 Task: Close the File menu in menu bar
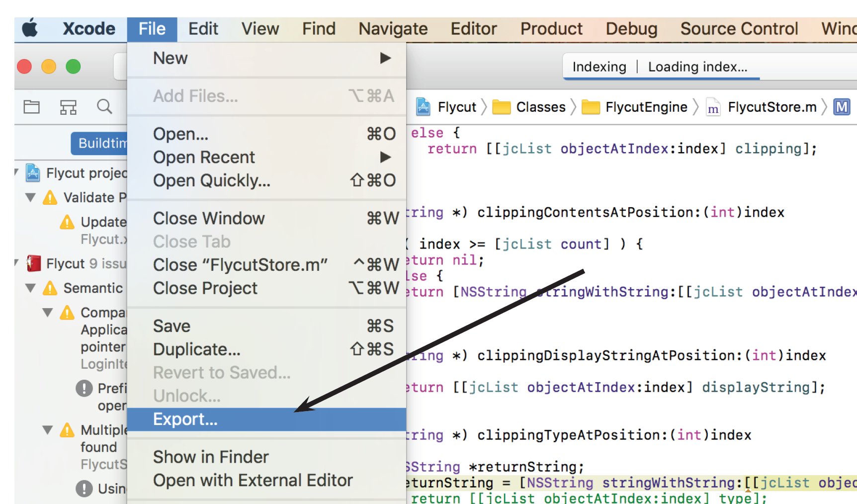(152, 29)
